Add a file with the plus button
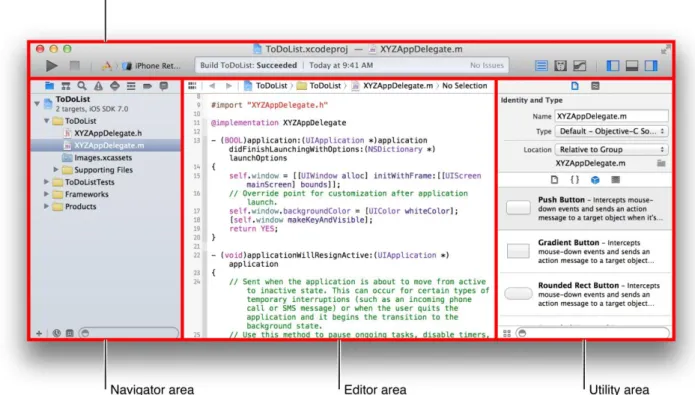 click(39, 333)
